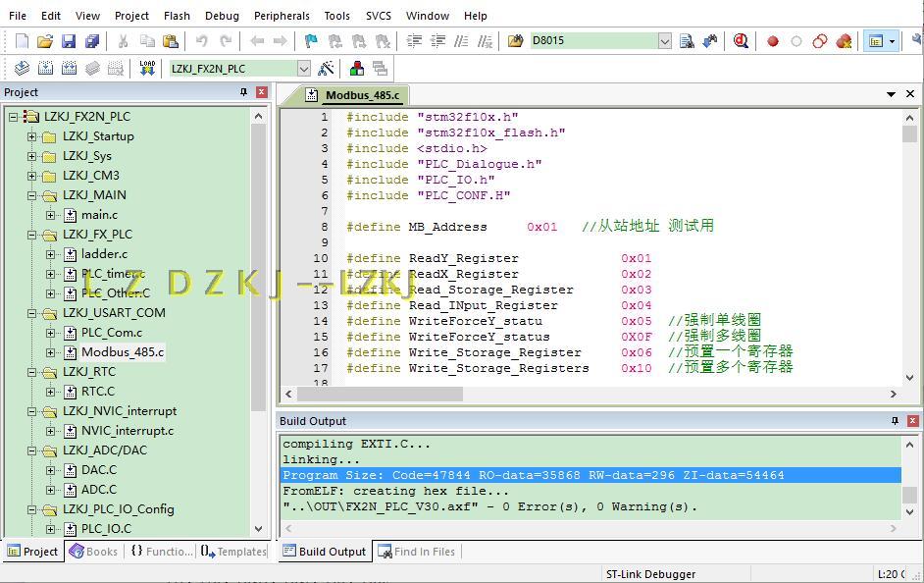
Task: Open the Flash menu
Action: [x=177, y=16]
